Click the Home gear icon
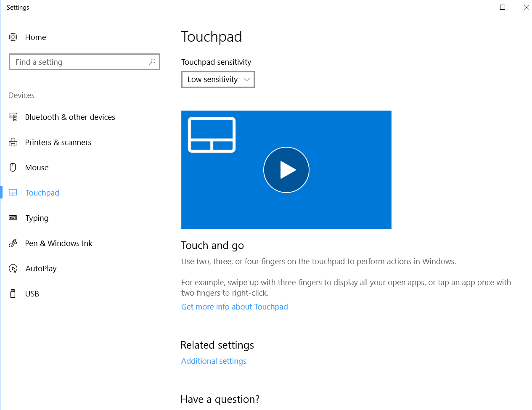 click(13, 37)
